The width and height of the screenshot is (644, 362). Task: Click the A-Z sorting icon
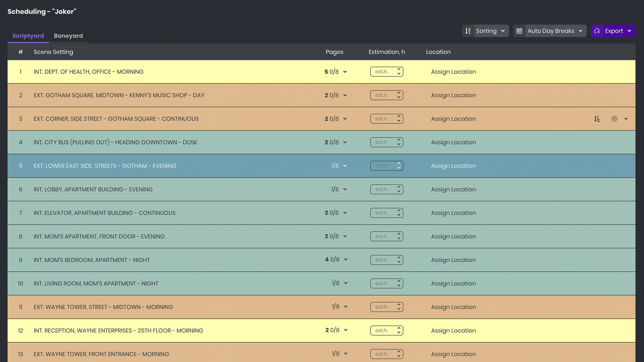(468, 31)
